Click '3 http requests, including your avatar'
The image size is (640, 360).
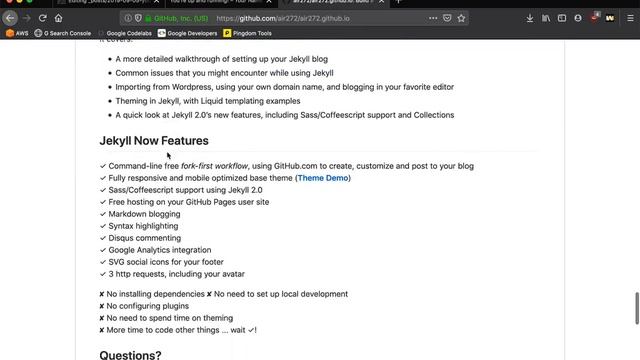176,274
